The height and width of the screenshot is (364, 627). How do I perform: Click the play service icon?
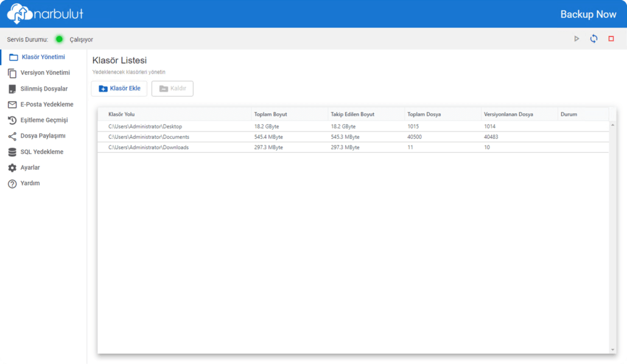(x=576, y=39)
